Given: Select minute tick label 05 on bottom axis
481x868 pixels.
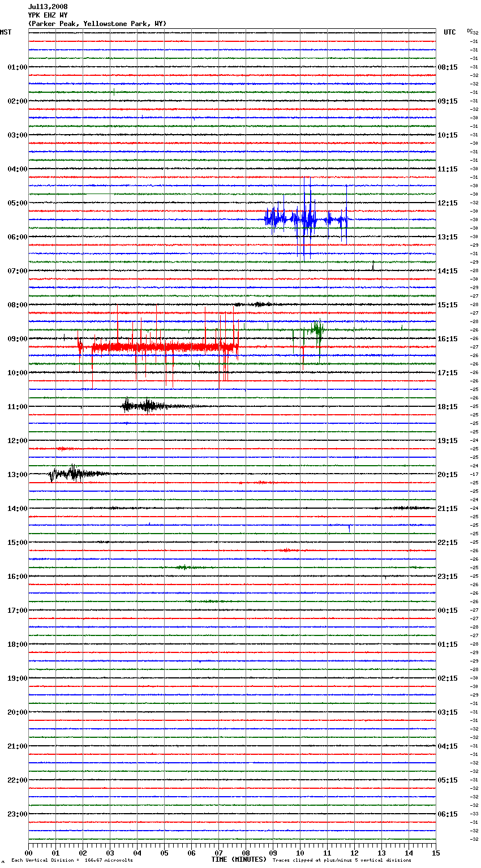Looking at the screenshot, I should (x=164, y=853).
